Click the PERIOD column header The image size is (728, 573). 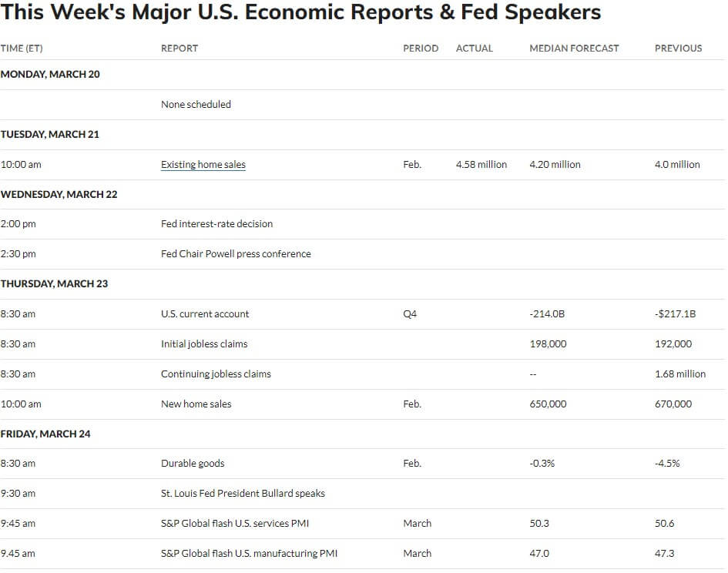coord(421,49)
